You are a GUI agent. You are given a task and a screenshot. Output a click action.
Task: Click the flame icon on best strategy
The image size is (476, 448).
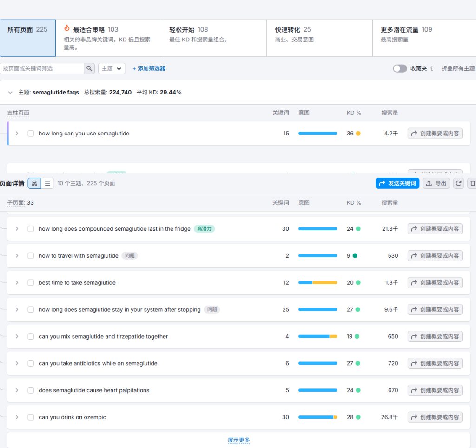point(67,28)
